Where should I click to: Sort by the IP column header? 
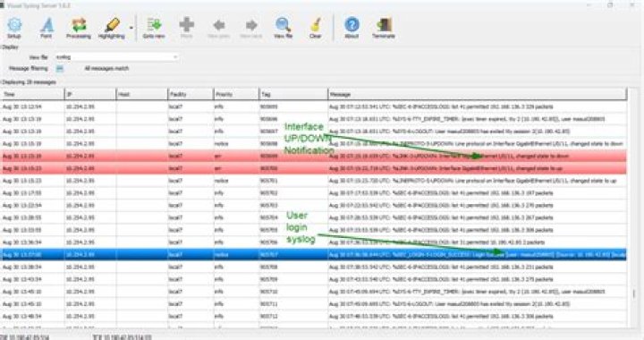tap(90, 95)
